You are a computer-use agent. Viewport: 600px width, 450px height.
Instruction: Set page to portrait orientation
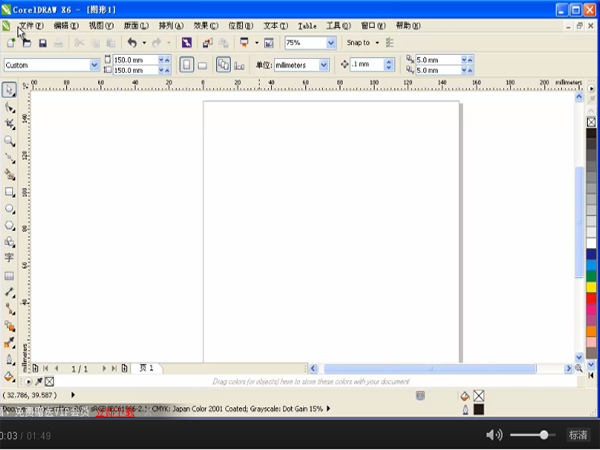click(x=187, y=65)
